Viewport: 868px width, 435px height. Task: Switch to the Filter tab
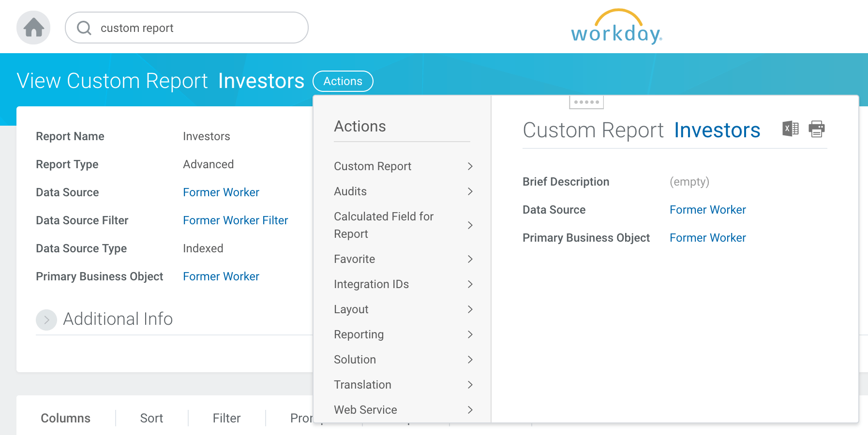coord(226,418)
